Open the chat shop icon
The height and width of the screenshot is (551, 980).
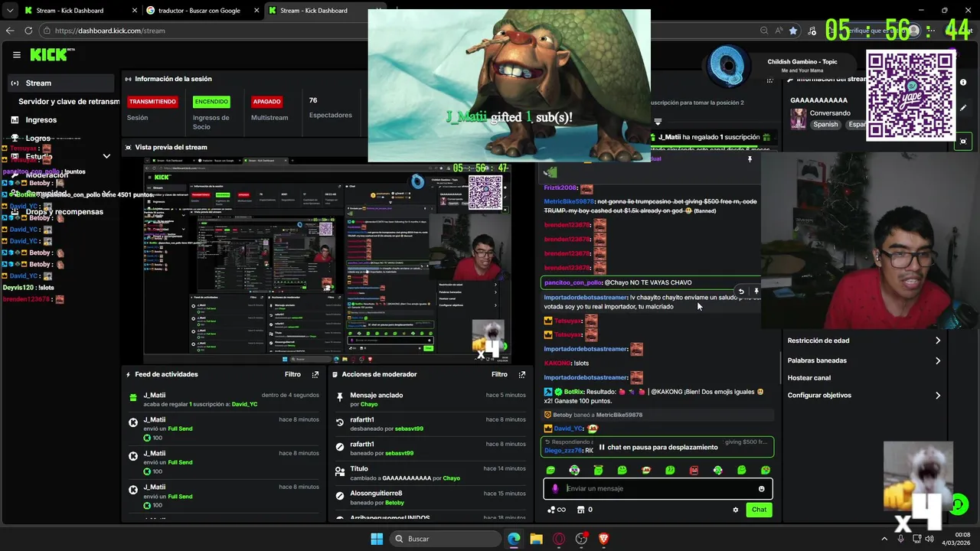580,510
